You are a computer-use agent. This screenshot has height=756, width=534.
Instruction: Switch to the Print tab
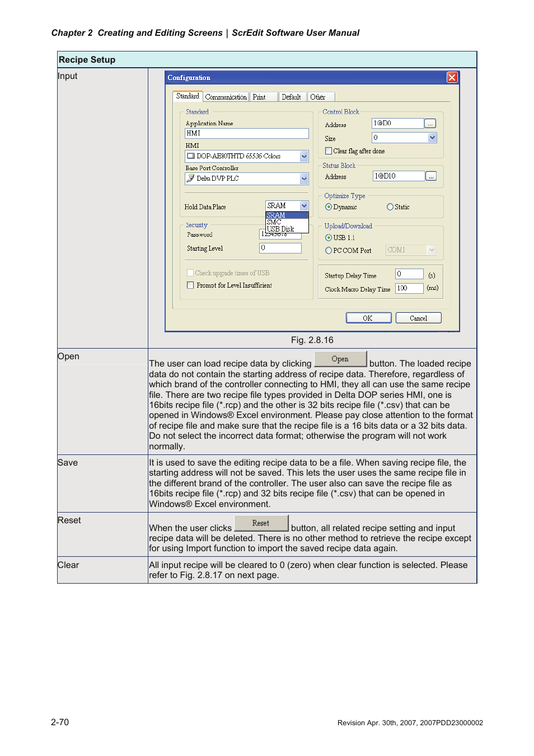tap(263, 97)
